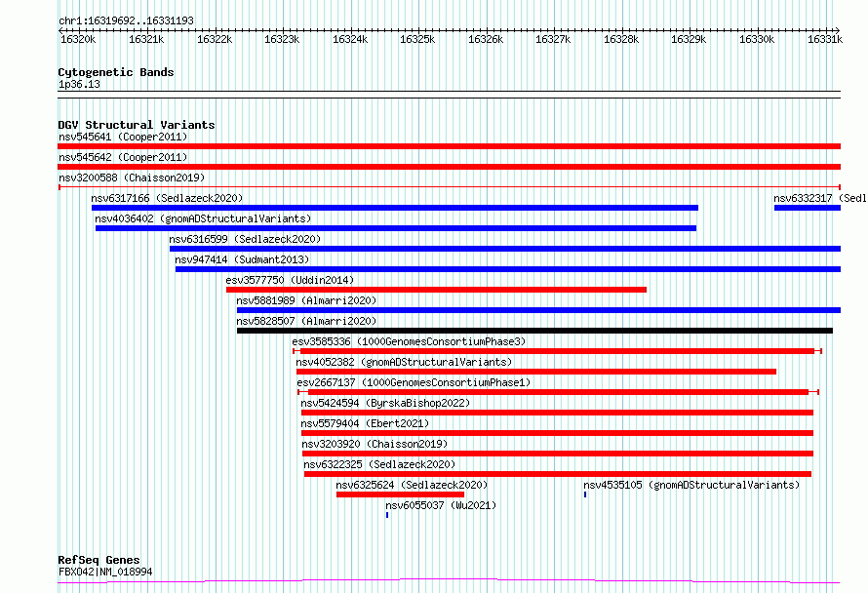
Task: Click the blue bar of nsv4036402
Action: pos(396,228)
